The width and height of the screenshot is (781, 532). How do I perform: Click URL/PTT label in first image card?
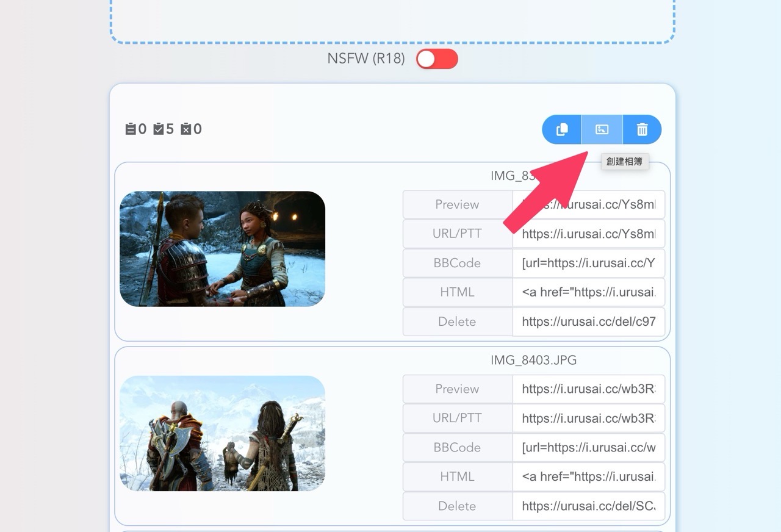pos(457,234)
